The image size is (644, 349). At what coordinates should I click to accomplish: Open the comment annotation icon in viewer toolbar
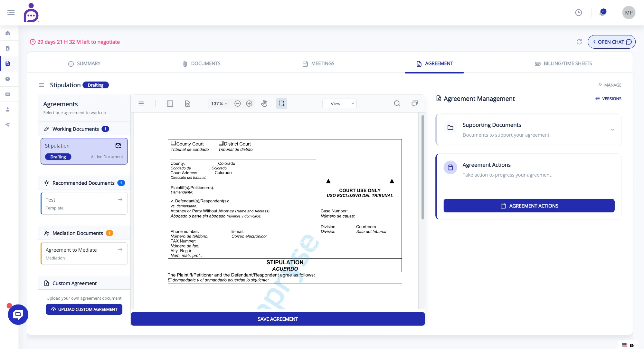[415, 103]
